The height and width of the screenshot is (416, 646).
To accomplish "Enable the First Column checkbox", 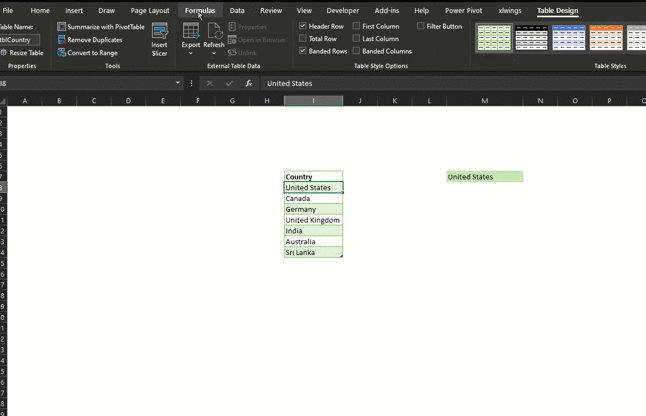I will (356, 26).
